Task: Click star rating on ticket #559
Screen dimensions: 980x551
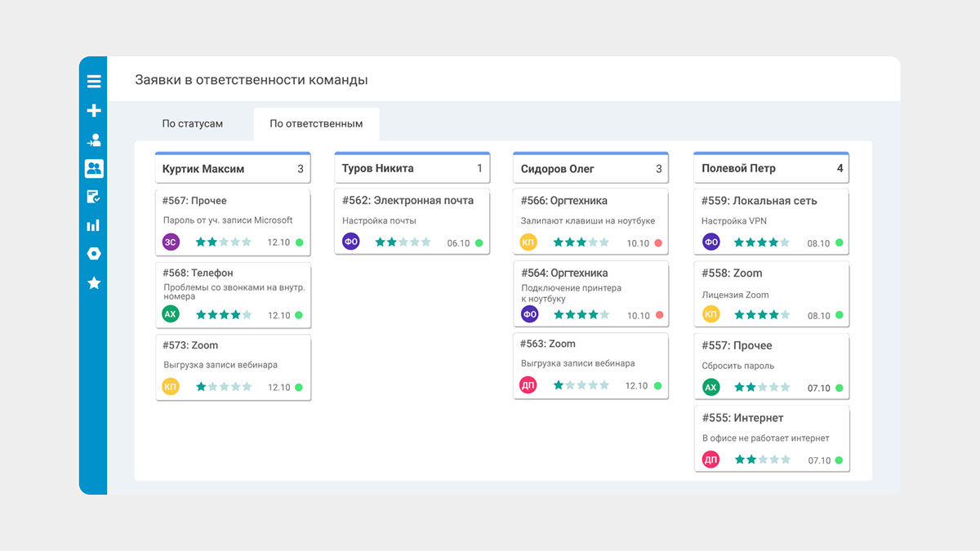Action: 761,242
